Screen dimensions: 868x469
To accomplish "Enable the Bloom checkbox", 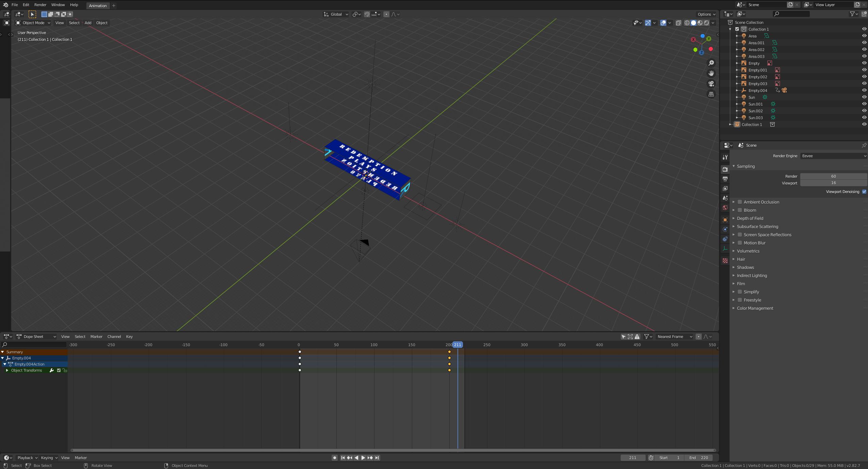I will point(740,210).
